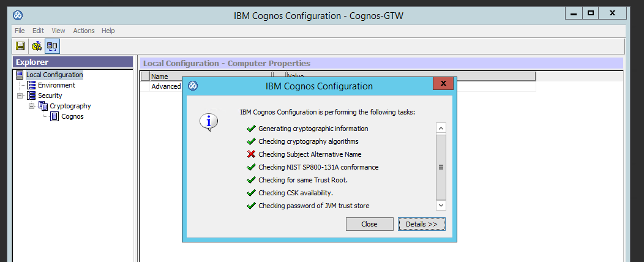The height and width of the screenshot is (262, 644).
Task: Click the text Generating cryptographic information
Action: pyautogui.click(x=313, y=129)
